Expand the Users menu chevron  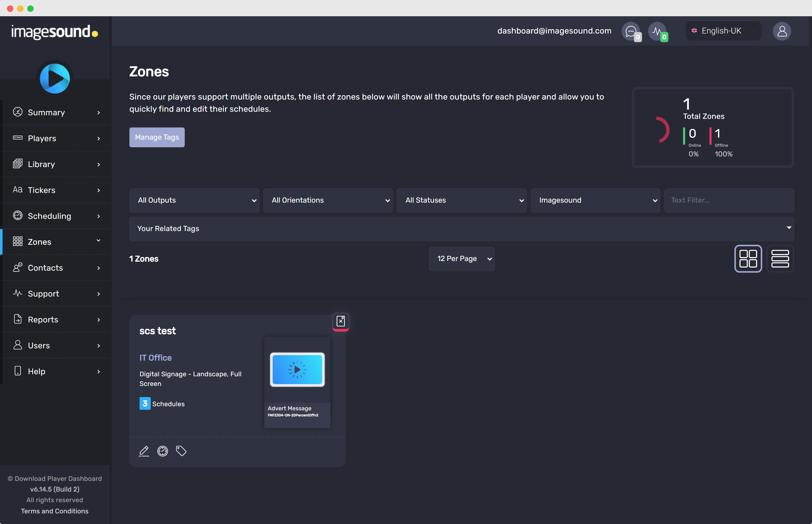pyautogui.click(x=99, y=346)
